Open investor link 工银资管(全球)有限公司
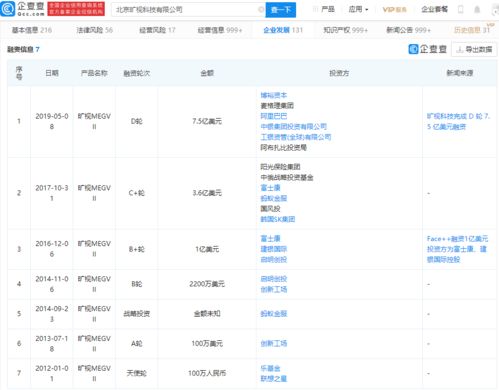499x390 pixels. tap(296, 137)
